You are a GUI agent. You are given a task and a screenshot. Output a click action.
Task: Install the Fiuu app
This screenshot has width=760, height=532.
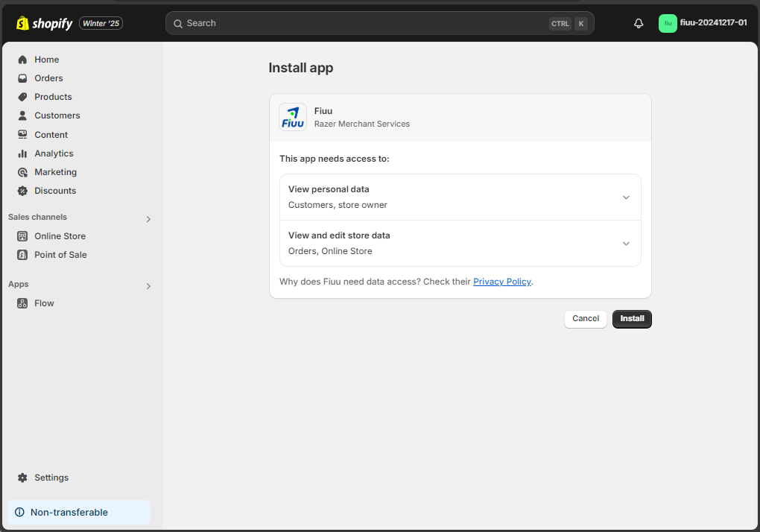632,319
